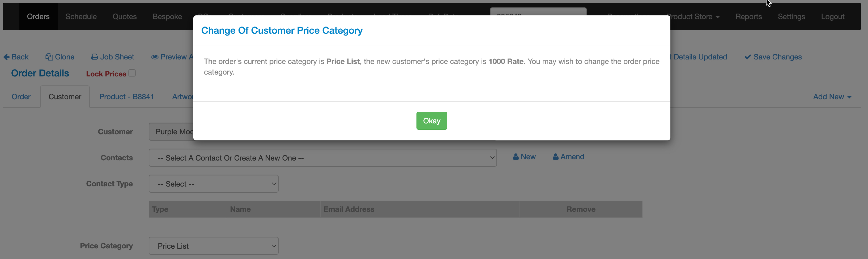Toggle the Lock Prices checkbox
The height and width of the screenshot is (259, 868).
coord(132,73)
